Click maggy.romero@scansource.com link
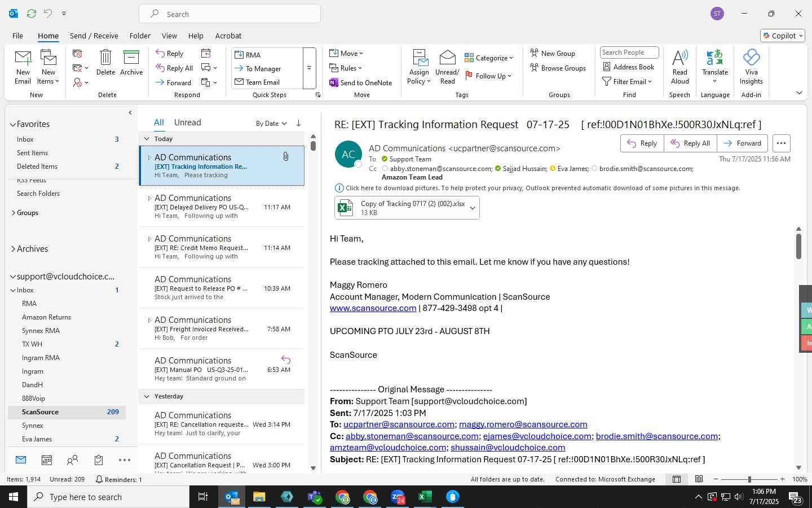Viewport: 812px width, 508px height. pyautogui.click(x=523, y=424)
